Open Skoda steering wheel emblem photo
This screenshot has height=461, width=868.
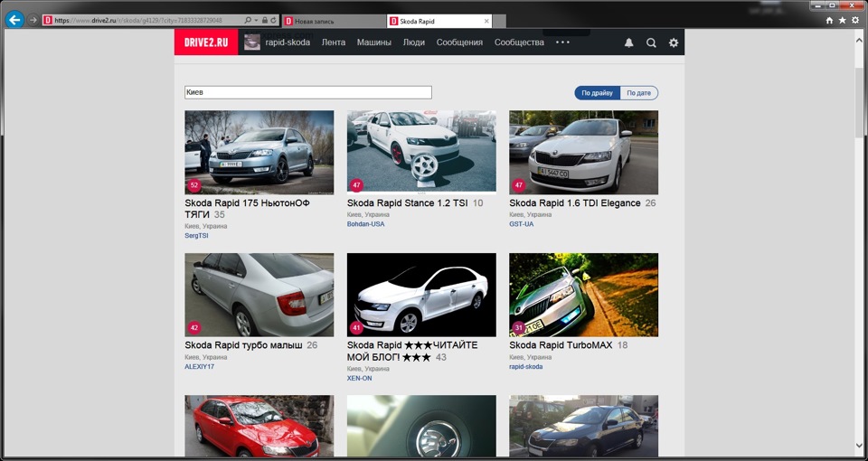(x=421, y=426)
